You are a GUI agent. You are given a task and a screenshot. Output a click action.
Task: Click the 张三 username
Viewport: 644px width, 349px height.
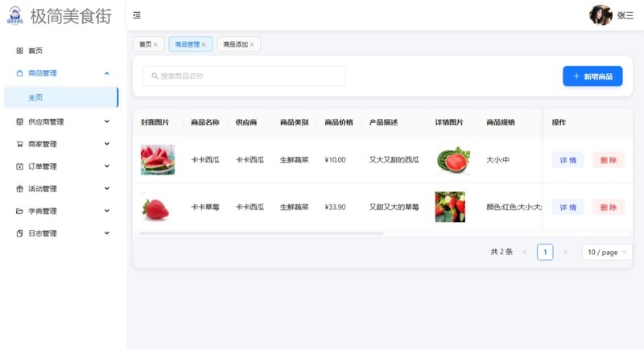(625, 15)
